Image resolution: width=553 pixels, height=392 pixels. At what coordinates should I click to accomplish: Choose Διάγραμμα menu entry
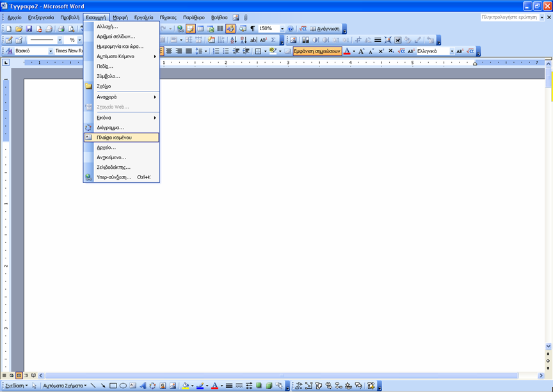coord(122,128)
